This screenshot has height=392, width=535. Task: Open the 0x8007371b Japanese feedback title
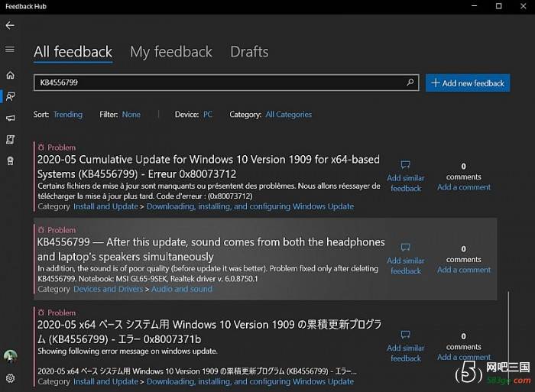click(209, 332)
